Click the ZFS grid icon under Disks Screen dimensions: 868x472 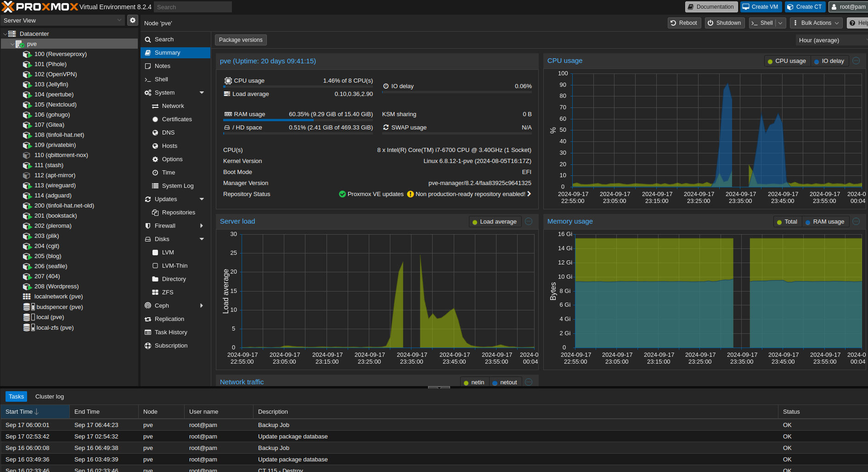point(155,292)
